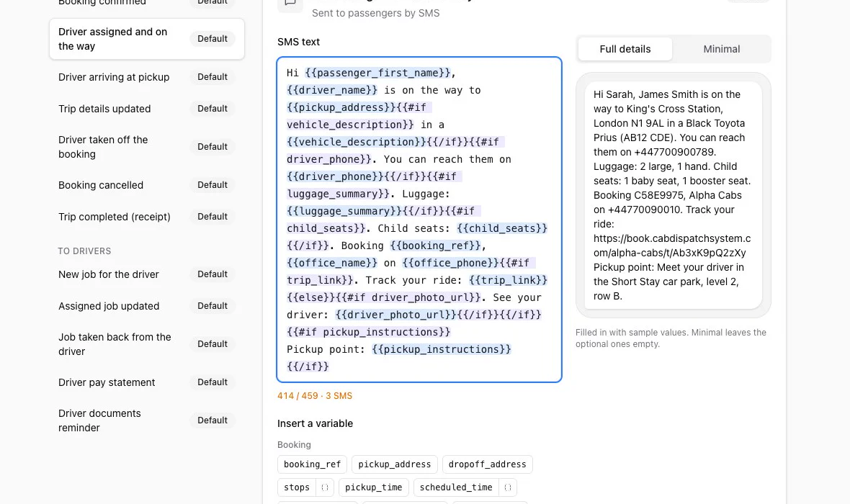
Task: Click the 'Booking' variable group label
Action: coord(294,444)
